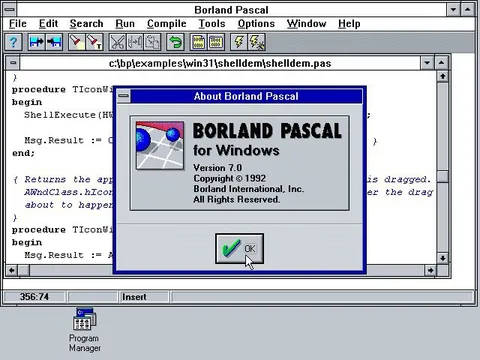
Task: Click the 'for Windows' subtitle text
Action: tap(236, 150)
